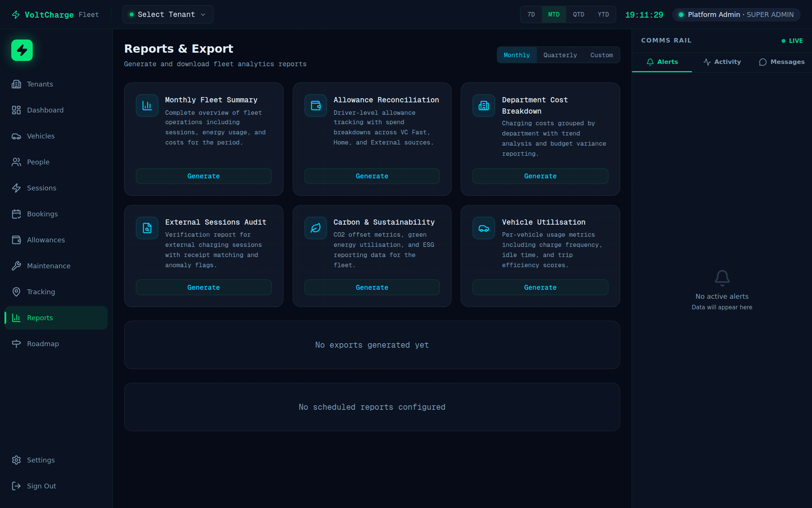
Task: Open the Platform Admin account menu
Action: (x=735, y=14)
